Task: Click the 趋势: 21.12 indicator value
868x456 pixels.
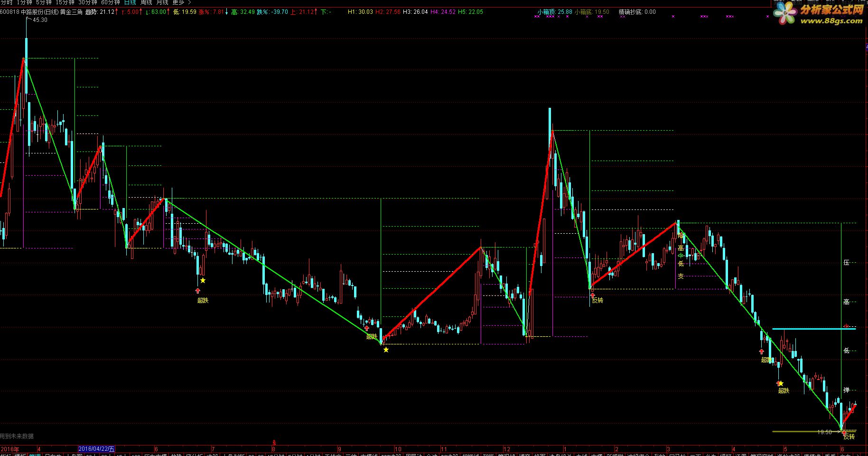Action: pyautogui.click(x=100, y=12)
